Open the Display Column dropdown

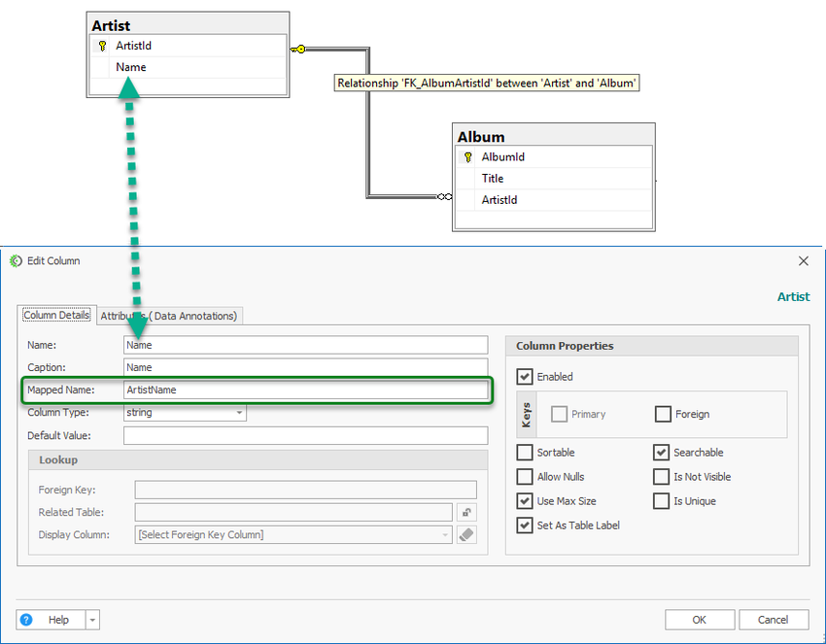[445, 535]
